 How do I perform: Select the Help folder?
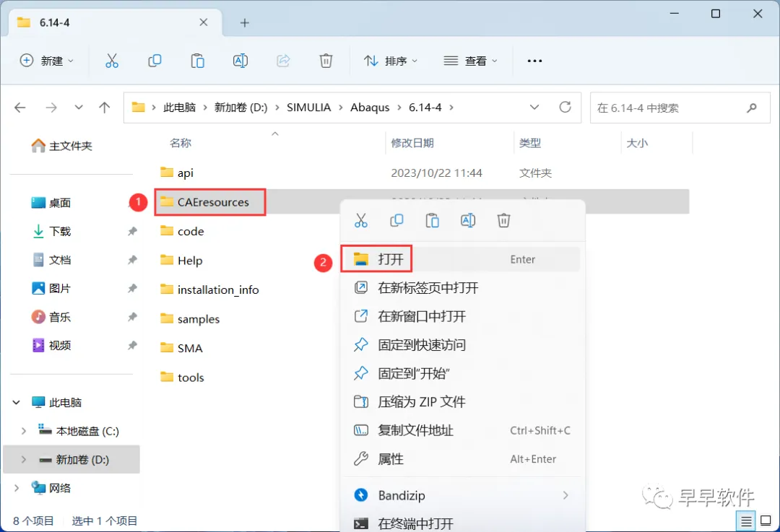click(x=181, y=261)
